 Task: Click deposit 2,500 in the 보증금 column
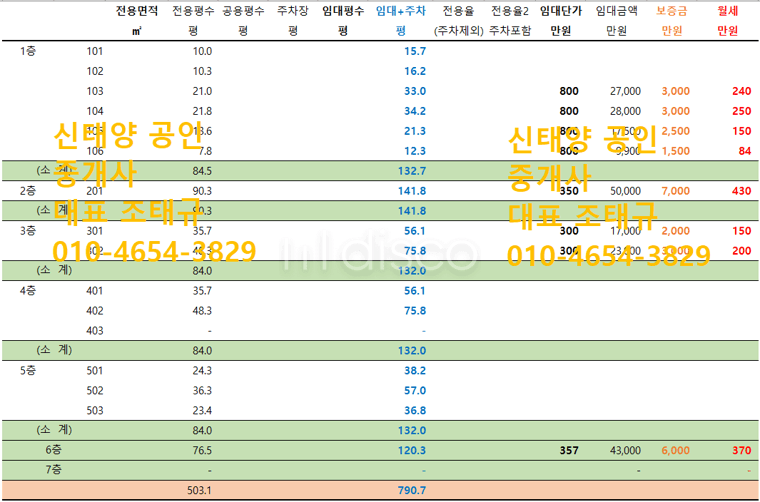pos(676,131)
